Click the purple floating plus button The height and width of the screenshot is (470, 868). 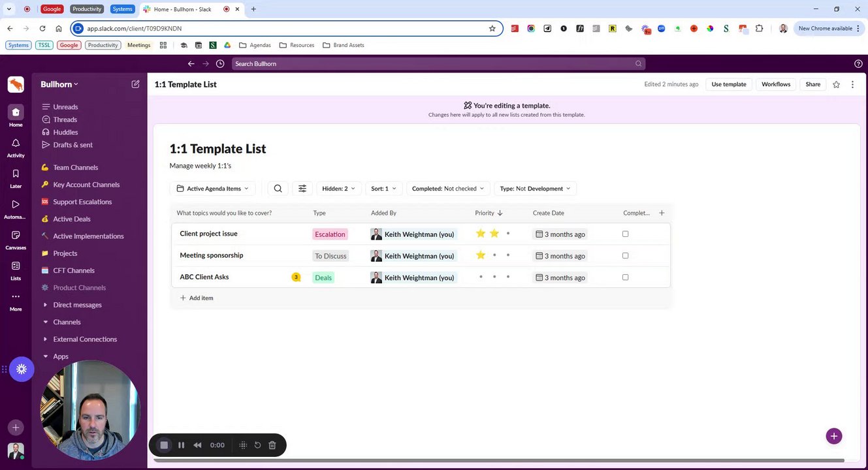(833, 436)
